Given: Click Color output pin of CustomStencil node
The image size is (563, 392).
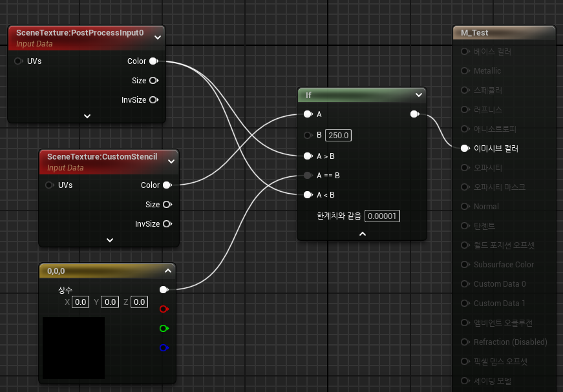Looking at the screenshot, I should click(167, 185).
